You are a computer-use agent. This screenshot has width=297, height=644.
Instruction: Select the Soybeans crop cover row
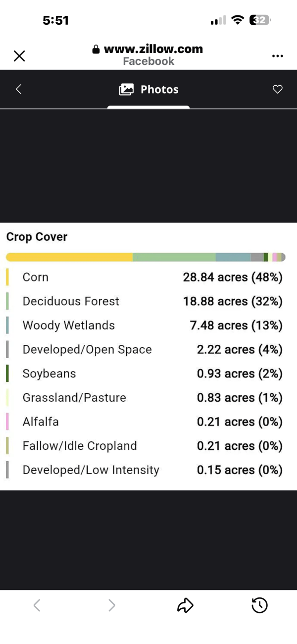(144, 374)
